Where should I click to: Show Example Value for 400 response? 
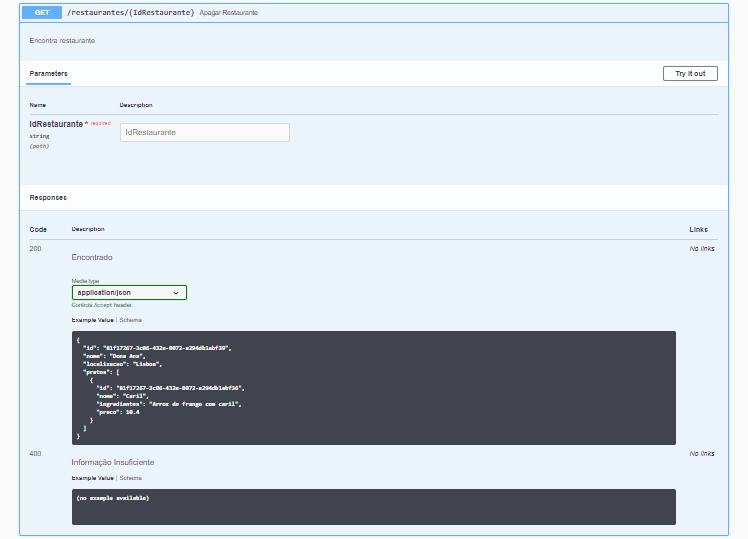click(93, 478)
